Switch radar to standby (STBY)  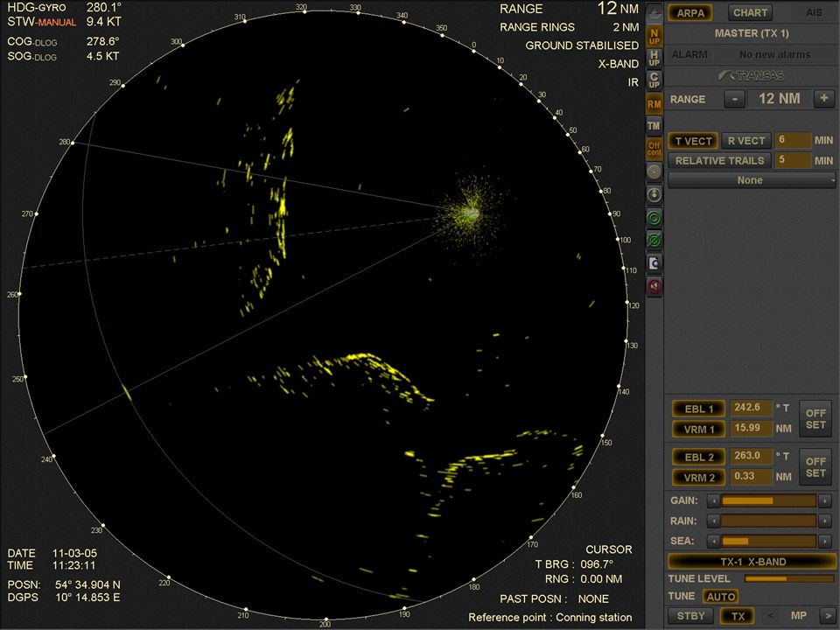coord(690,615)
